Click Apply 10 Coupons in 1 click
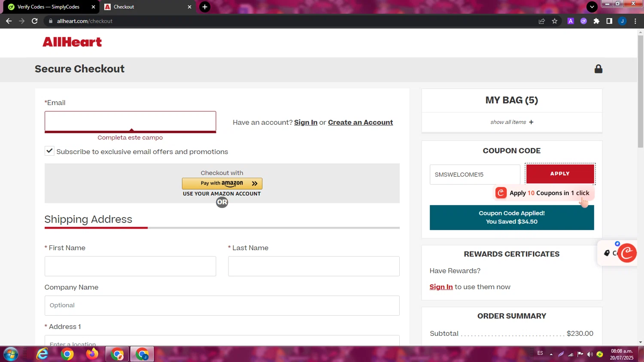Image resolution: width=644 pixels, height=362 pixels. click(544, 193)
